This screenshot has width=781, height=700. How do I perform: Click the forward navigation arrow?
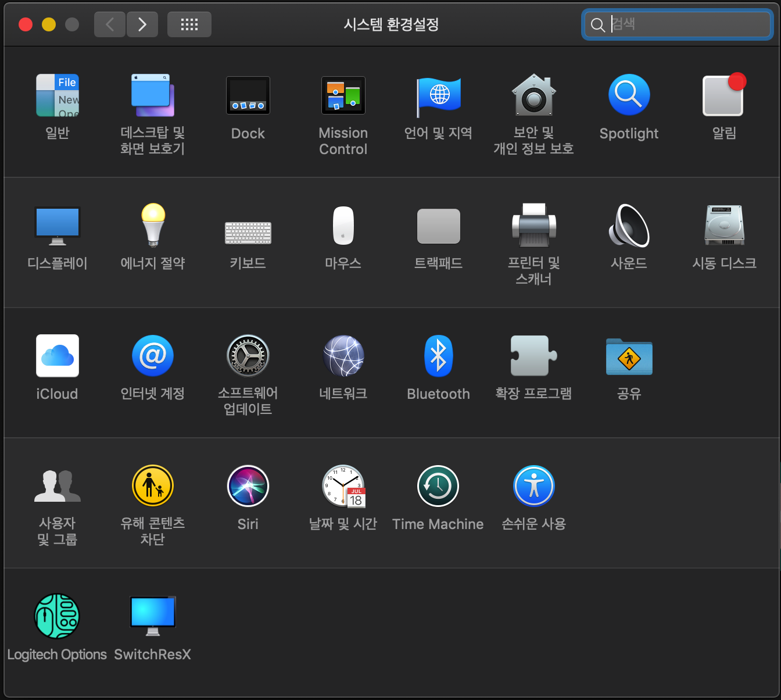tap(142, 24)
